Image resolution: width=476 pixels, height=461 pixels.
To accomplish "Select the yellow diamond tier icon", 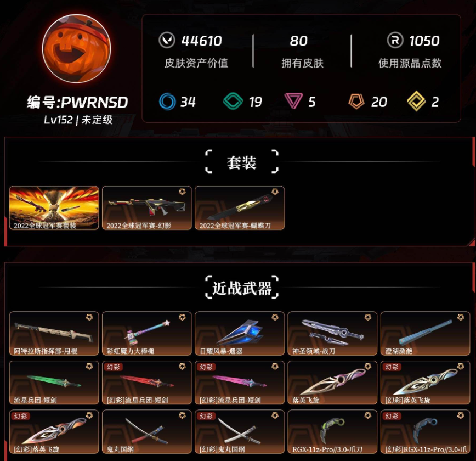I will tap(416, 101).
